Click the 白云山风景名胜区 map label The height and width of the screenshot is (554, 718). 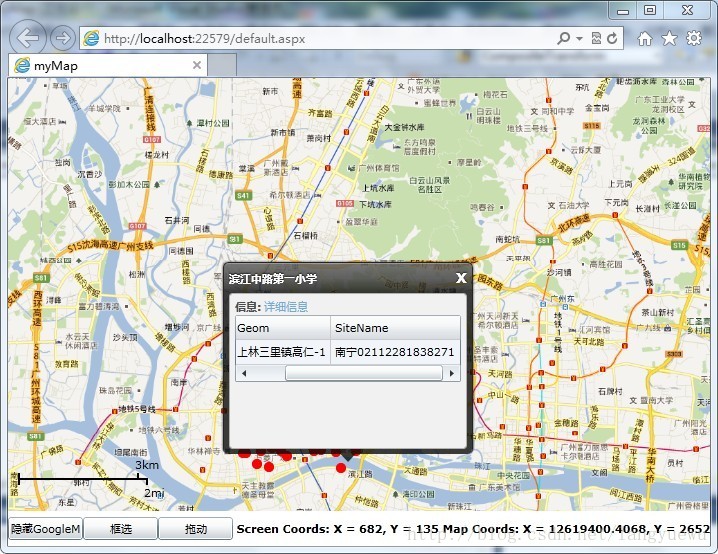tap(429, 185)
